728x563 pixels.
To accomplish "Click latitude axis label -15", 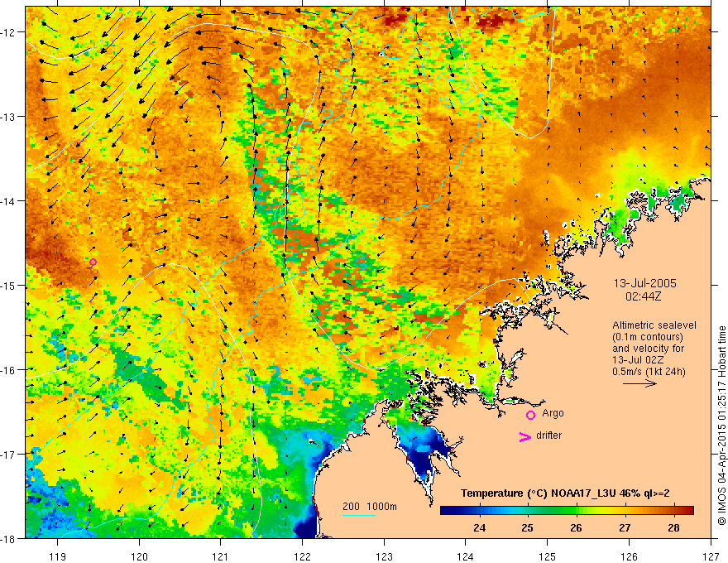I will click(x=10, y=285).
